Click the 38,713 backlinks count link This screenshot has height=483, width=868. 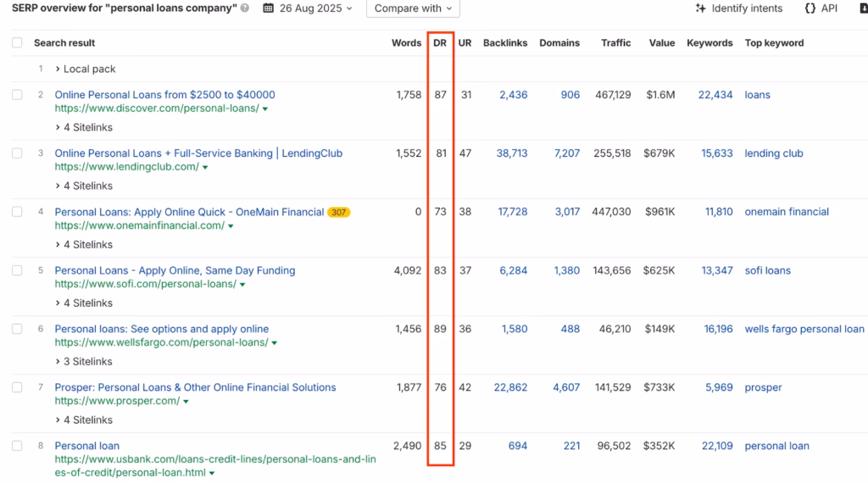(x=511, y=153)
